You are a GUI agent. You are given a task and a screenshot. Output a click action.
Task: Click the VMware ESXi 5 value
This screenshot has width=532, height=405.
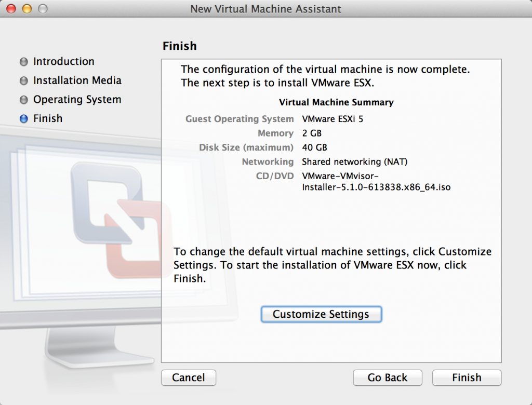click(332, 119)
